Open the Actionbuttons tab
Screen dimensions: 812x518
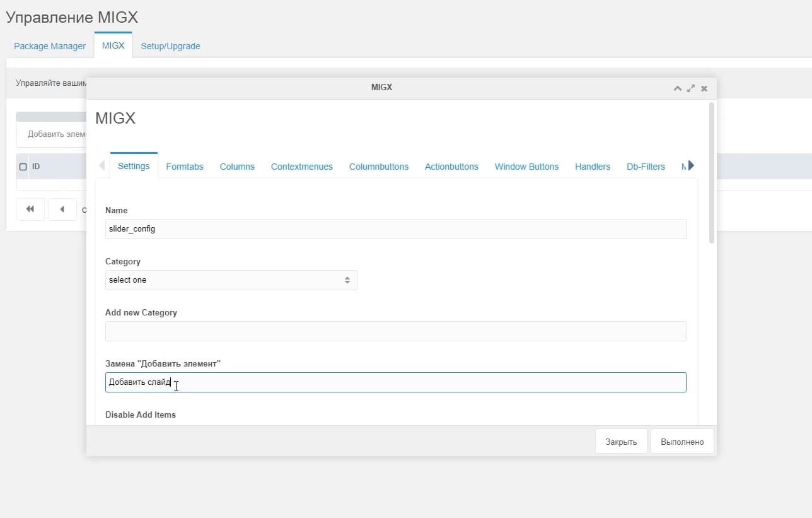pos(451,167)
